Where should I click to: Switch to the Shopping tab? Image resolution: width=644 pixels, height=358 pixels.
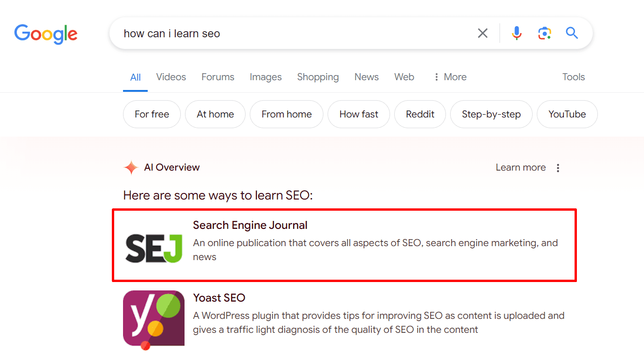coord(318,77)
